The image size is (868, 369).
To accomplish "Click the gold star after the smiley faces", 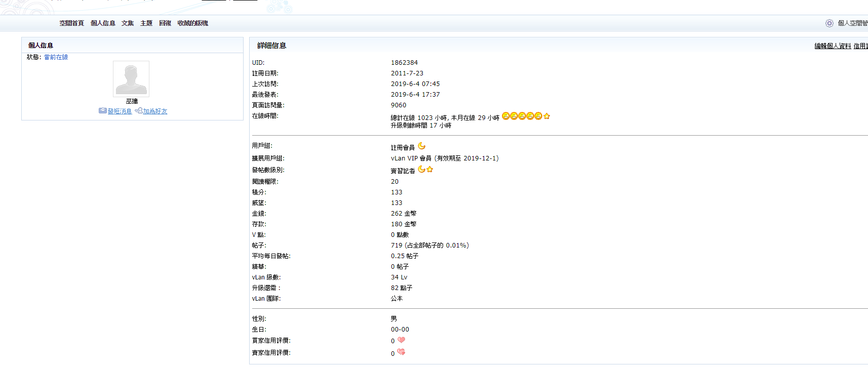I will 546,116.
